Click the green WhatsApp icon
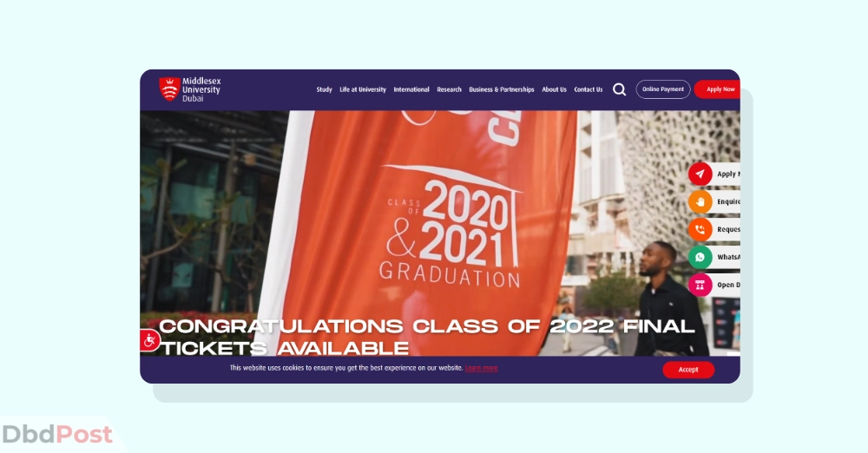The height and width of the screenshot is (453, 868). (700, 257)
